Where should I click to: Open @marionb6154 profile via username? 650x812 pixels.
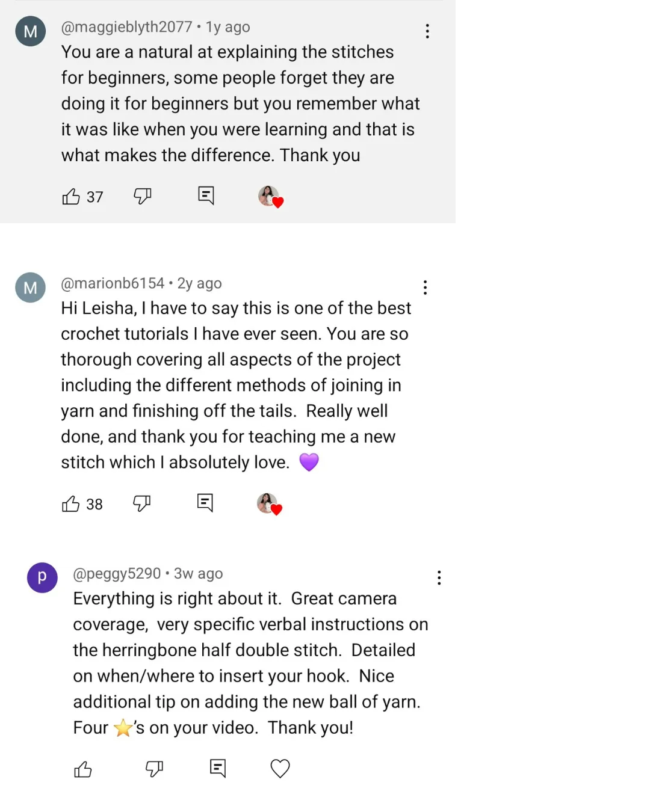coord(113,283)
